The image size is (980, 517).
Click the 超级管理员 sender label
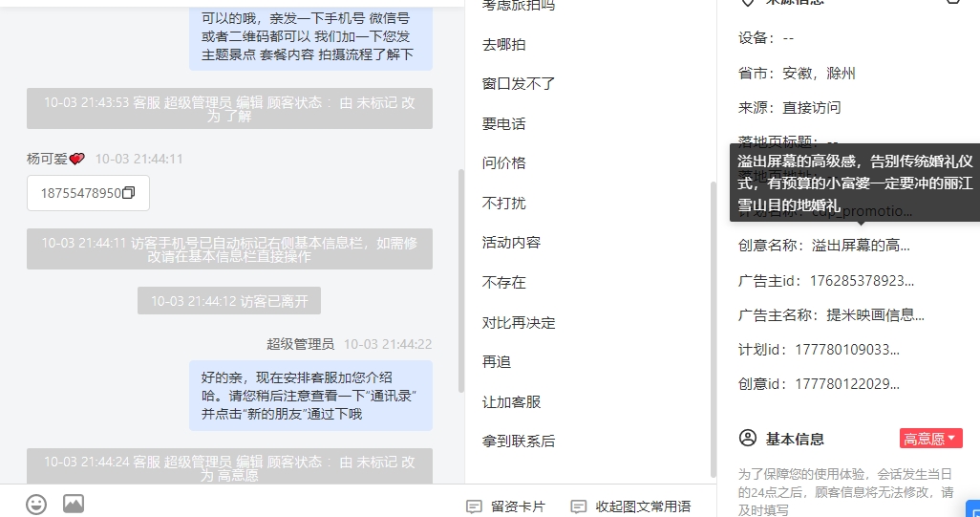click(301, 344)
